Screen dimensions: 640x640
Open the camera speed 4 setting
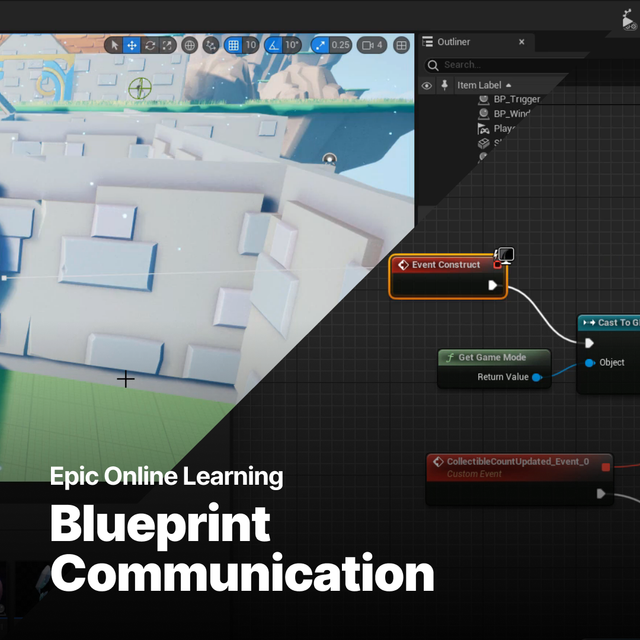click(373, 45)
